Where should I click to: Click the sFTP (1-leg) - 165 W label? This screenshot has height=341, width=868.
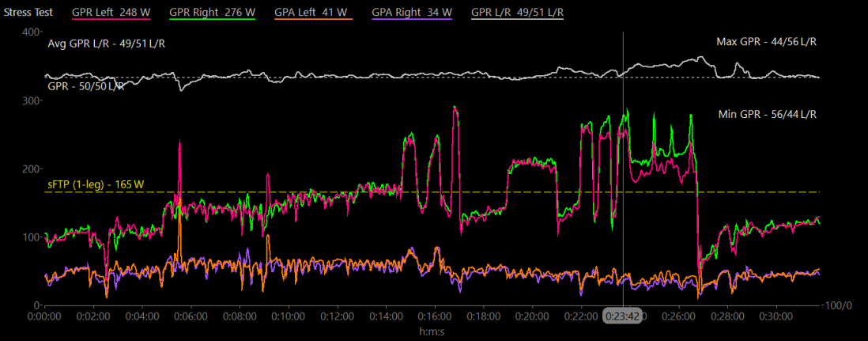click(96, 184)
